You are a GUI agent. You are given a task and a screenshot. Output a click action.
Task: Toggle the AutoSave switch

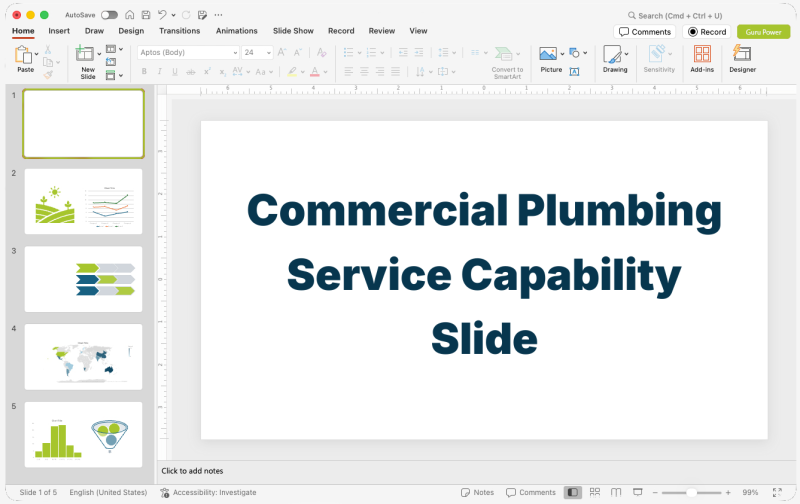109,15
